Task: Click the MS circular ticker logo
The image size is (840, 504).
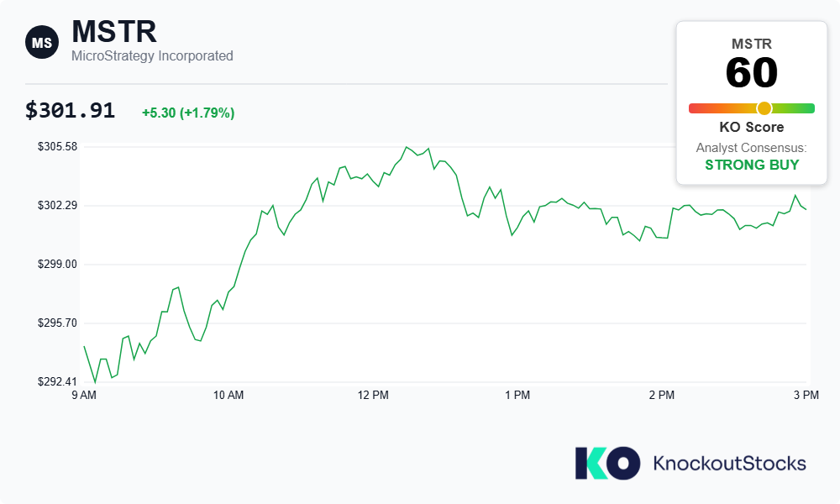Action: 41,41
